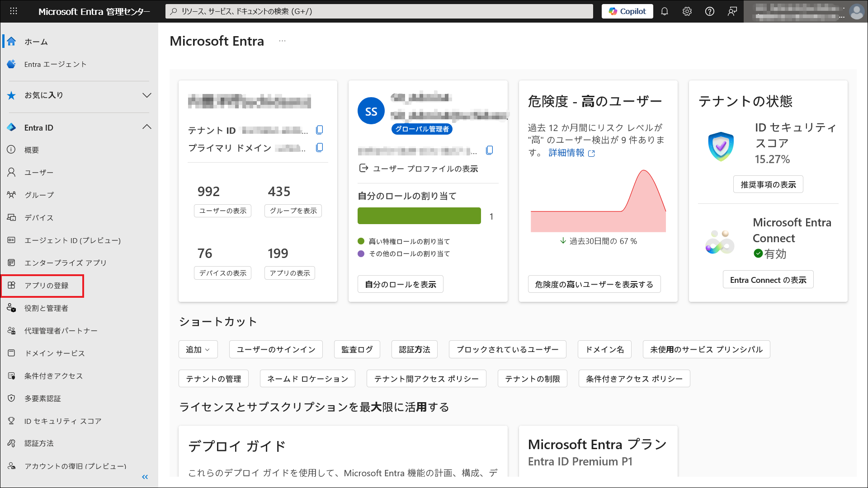Select 条件付きアクセス in sidebar

[x=53, y=376]
